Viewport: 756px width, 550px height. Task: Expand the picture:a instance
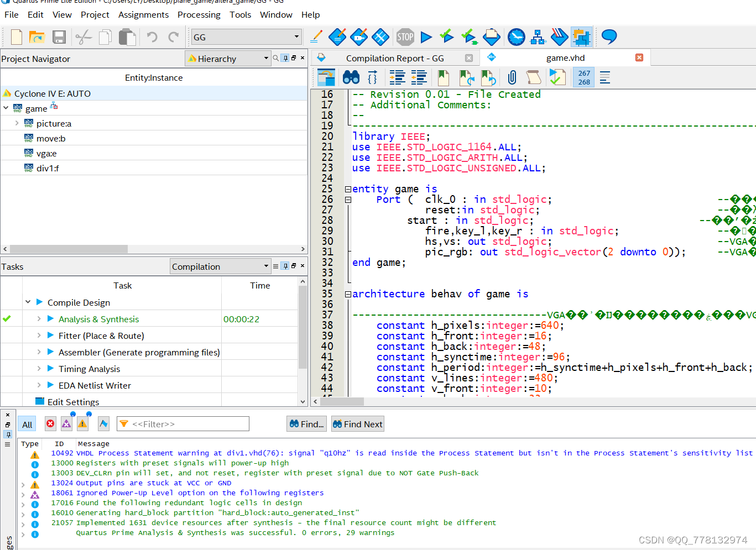(17, 123)
